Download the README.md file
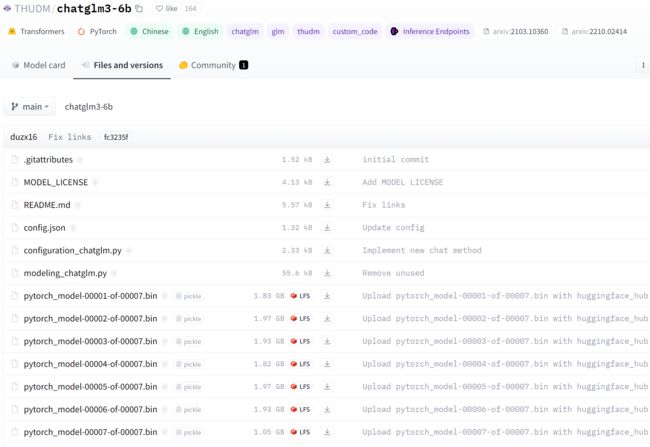 point(327,205)
